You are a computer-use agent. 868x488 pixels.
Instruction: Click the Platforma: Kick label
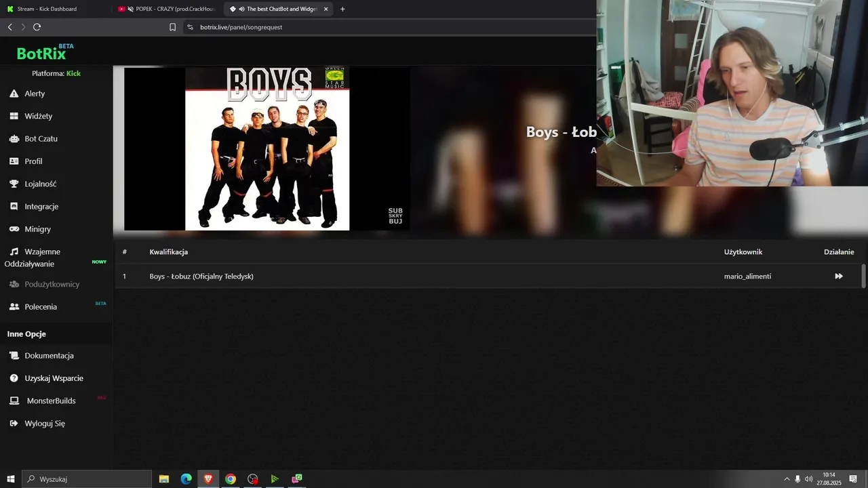[x=56, y=73]
